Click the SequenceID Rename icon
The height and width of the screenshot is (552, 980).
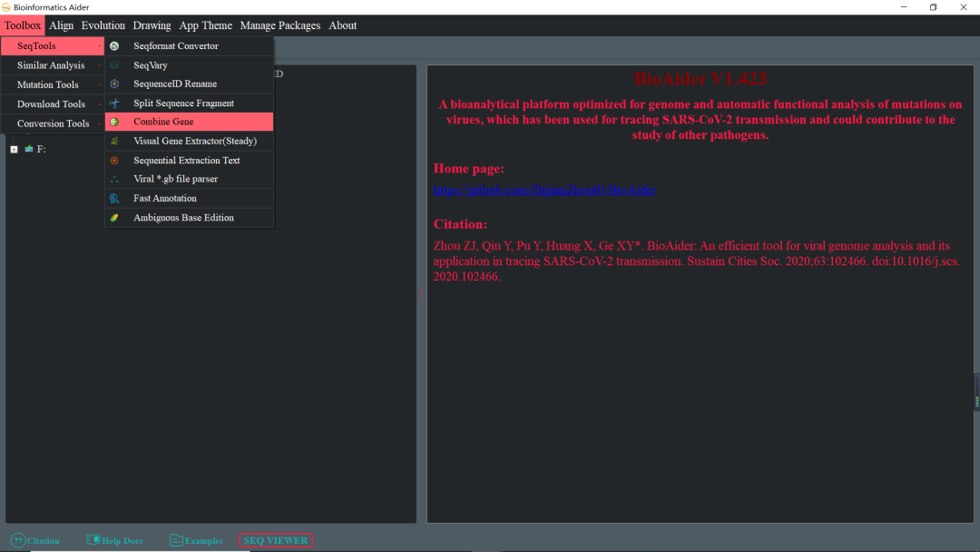pos(114,84)
